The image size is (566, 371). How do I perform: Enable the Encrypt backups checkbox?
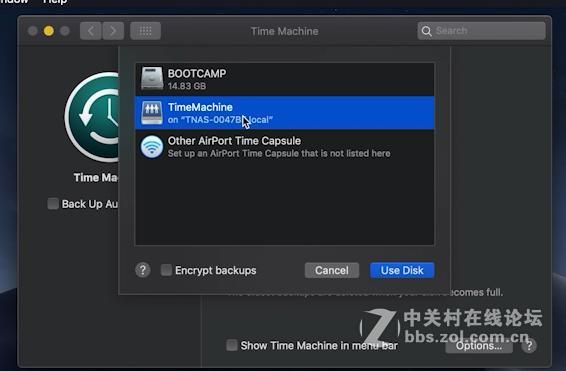pyautogui.click(x=166, y=270)
